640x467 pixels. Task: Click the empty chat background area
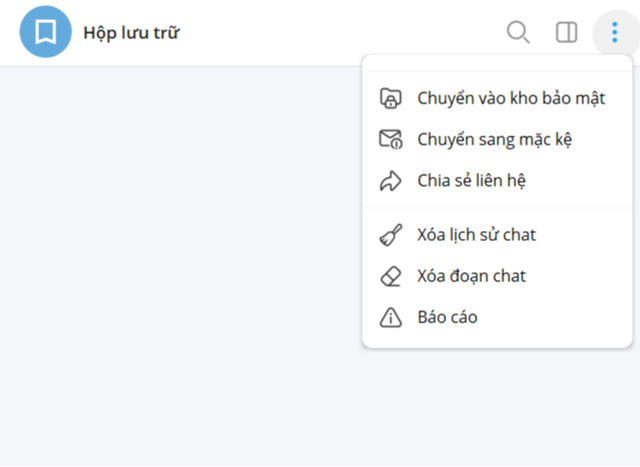pos(180,265)
